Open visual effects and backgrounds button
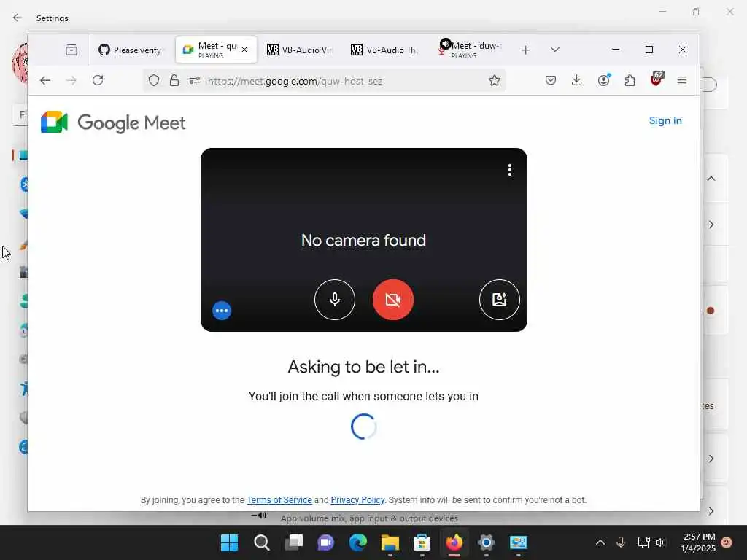The height and width of the screenshot is (560, 747). click(499, 300)
